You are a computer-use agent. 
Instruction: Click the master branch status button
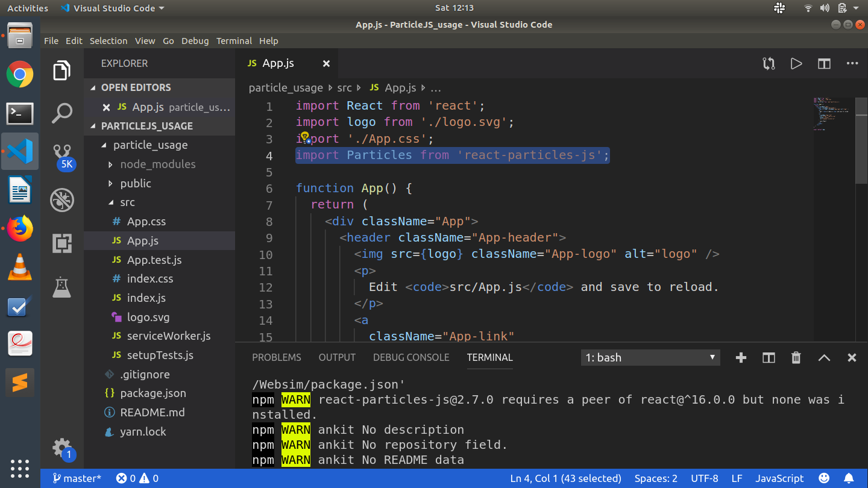[x=77, y=478]
